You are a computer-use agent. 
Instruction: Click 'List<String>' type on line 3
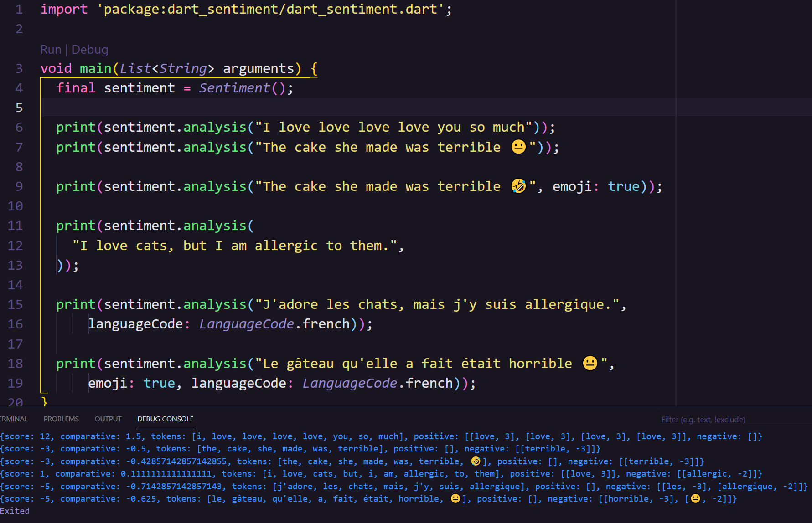tap(167, 68)
